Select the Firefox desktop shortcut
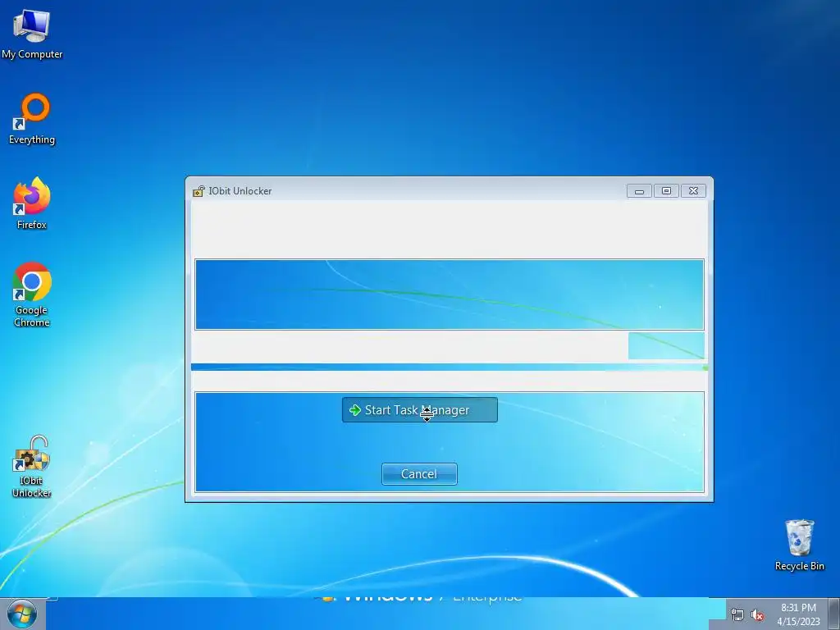840x630 pixels. [x=32, y=203]
